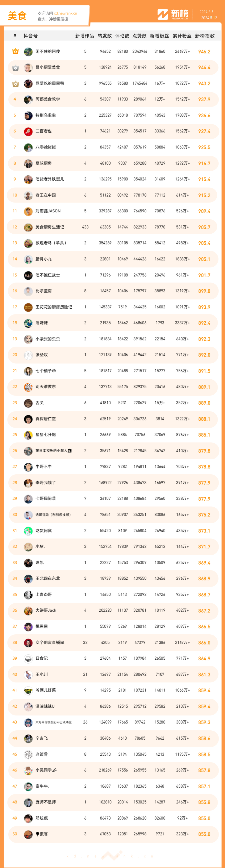
Task: Click the bronze crown rank-three icon
Action: [15, 84]
